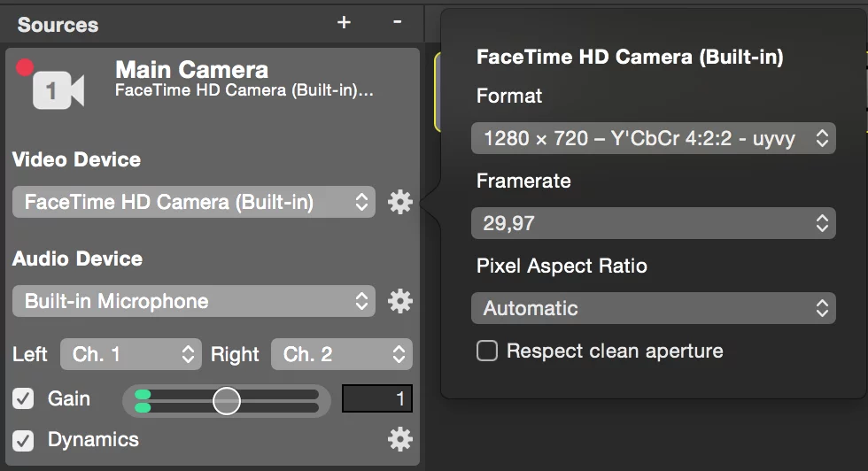
Task: Disable the Gain checkbox
Action: point(23,398)
